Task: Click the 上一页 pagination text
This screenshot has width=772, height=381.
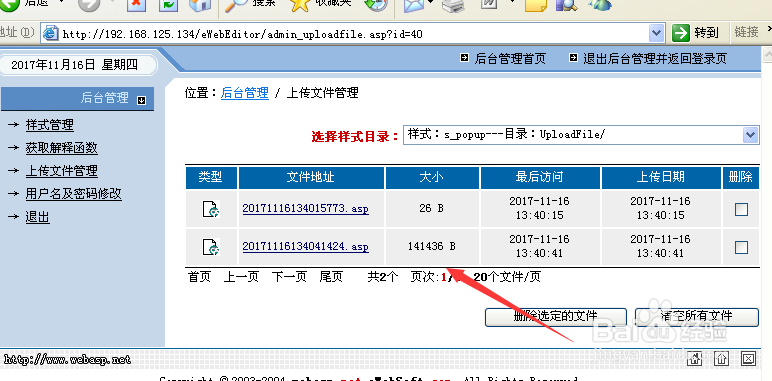Action: click(241, 277)
